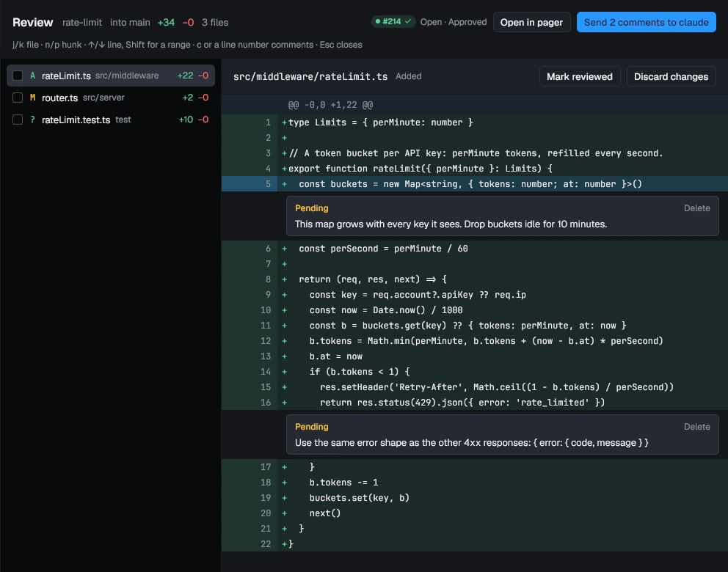Discard changes for rateLimit.ts
The height and width of the screenshot is (572, 728).
[671, 76]
